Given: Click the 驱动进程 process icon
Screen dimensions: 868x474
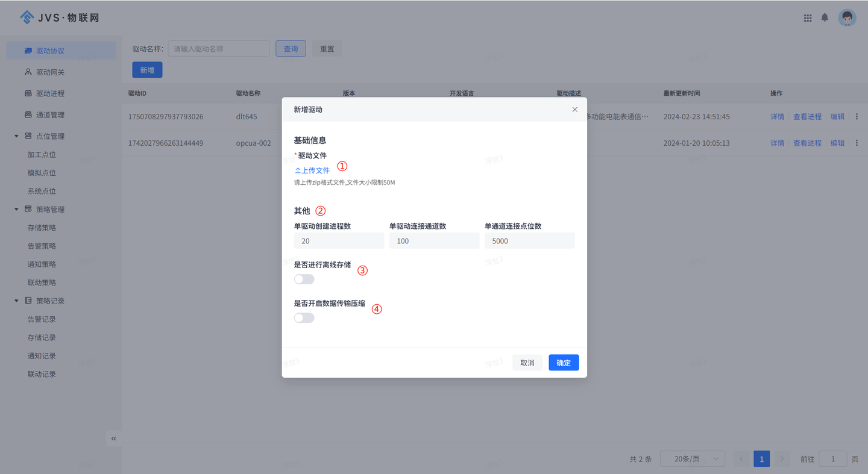Looking at the screenshot, I should coord(28,93).
